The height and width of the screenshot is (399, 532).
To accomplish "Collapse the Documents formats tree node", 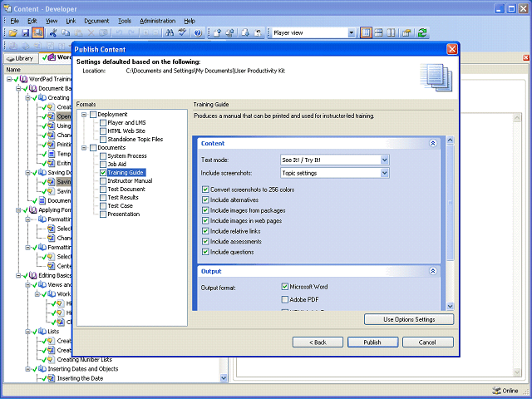I will (x=84, y=148).
